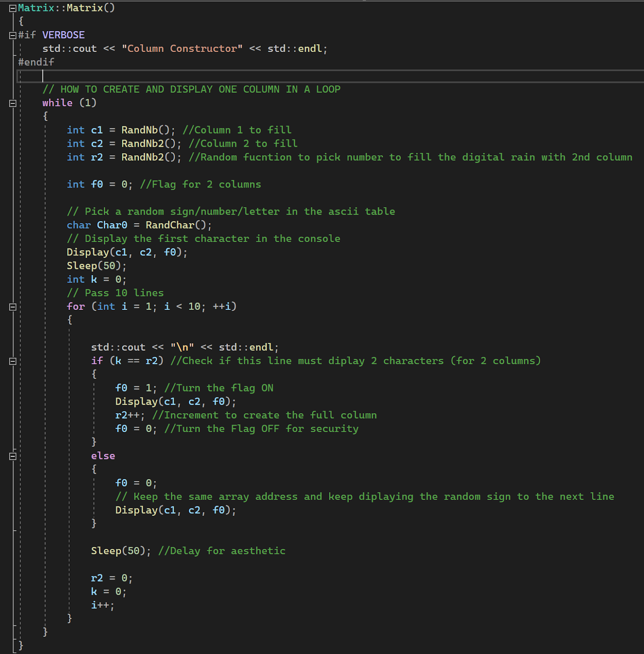The width and height of the screenshot is (644, 654).
Task: Click the else keyword
Action: 103,456
